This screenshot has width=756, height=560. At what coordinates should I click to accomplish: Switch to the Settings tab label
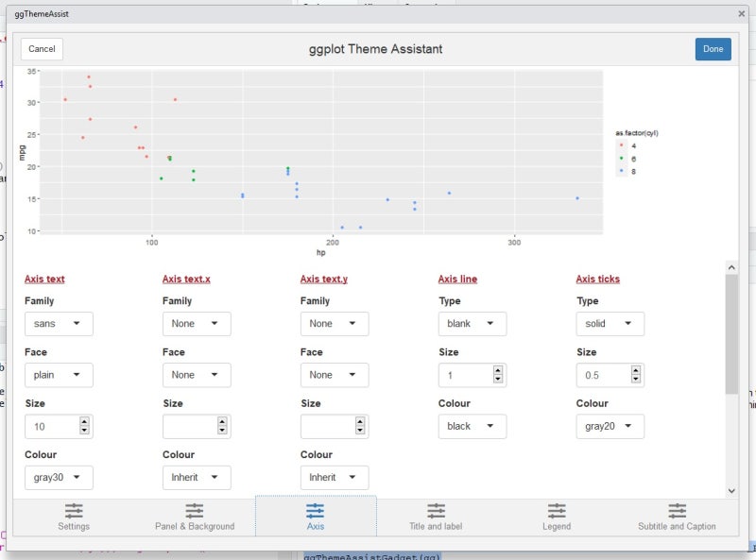coord(74,526)
